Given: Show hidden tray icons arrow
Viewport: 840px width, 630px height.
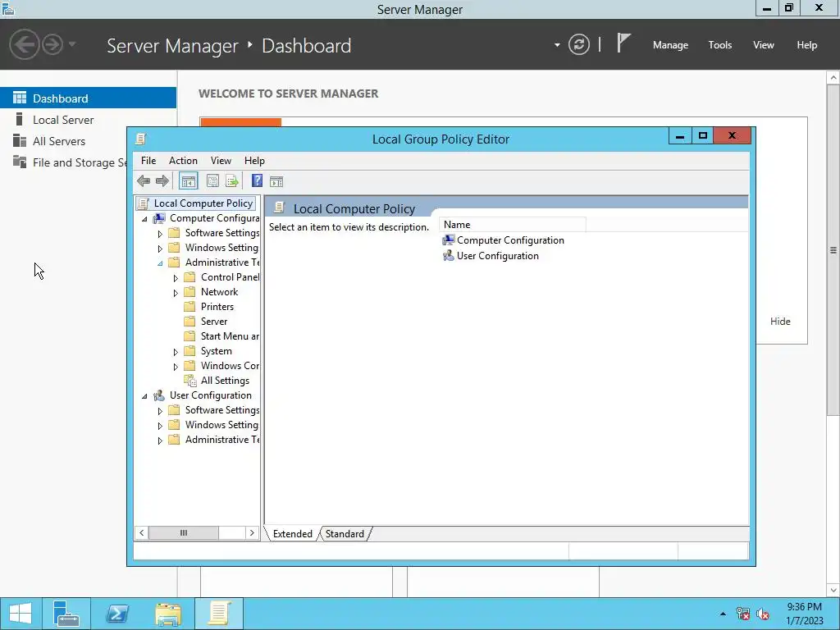Looking at the screenshot, I should pos(723,614).
